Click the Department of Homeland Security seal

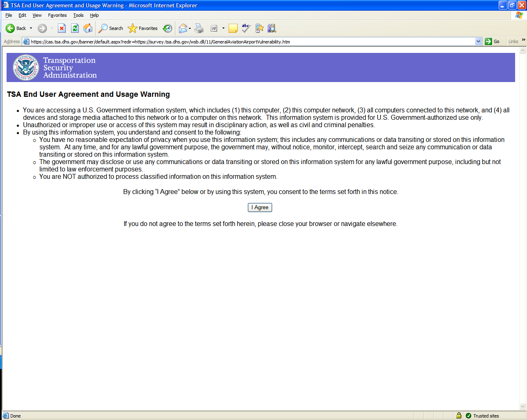click(26, 67)
